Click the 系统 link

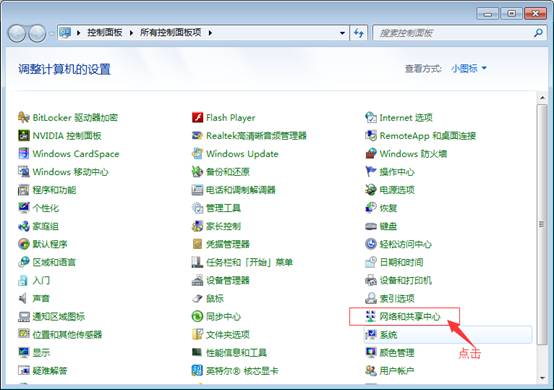388,334
